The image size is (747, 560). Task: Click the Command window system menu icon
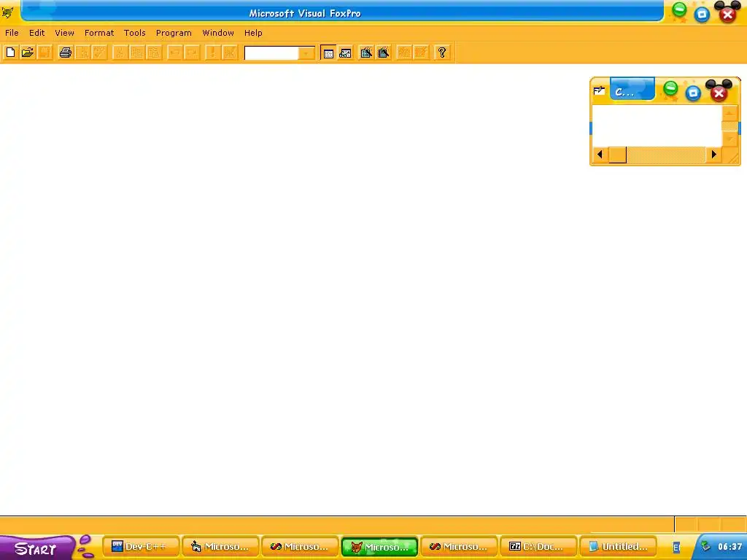click(600, 90)
